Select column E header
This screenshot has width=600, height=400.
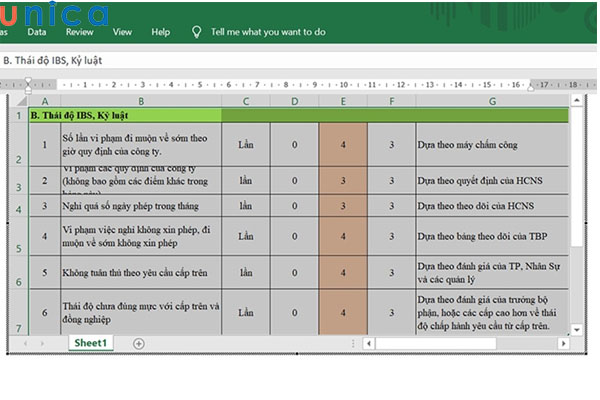(343, 101)
